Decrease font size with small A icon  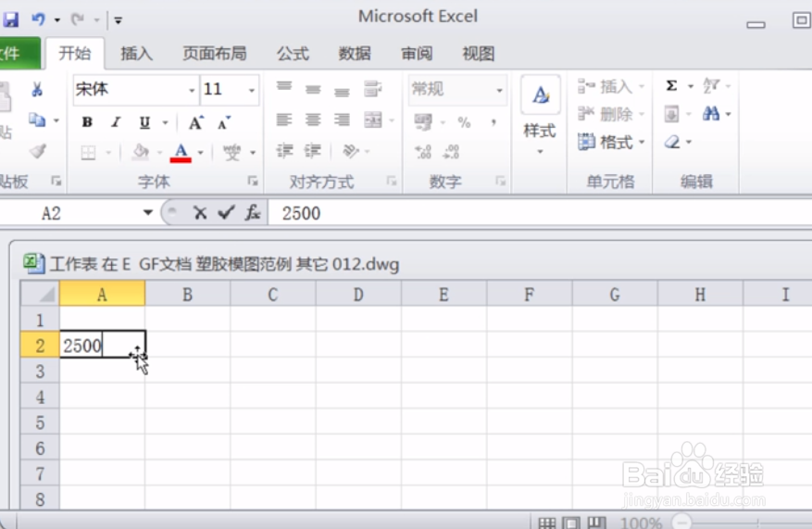coord(224,122)
